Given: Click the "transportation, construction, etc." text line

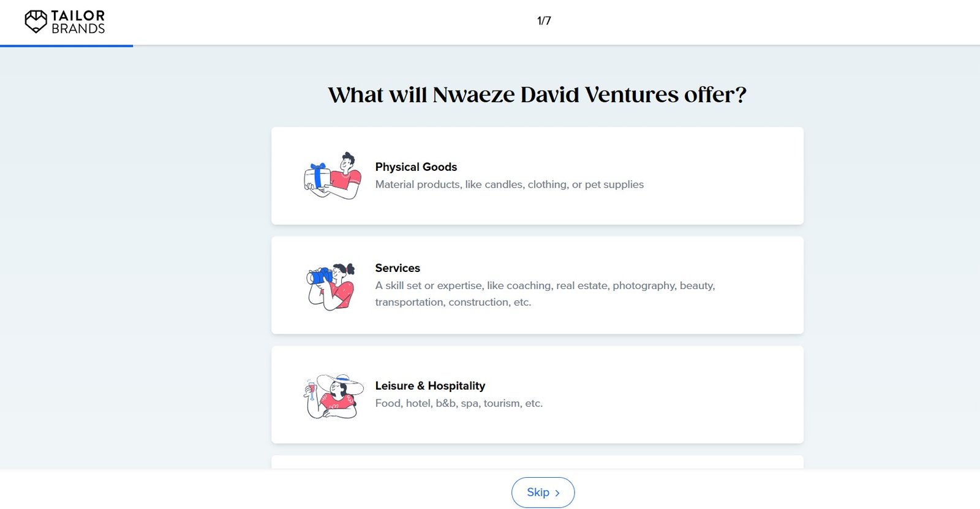Looking at the screenshot, I should [x=453, y=302].
